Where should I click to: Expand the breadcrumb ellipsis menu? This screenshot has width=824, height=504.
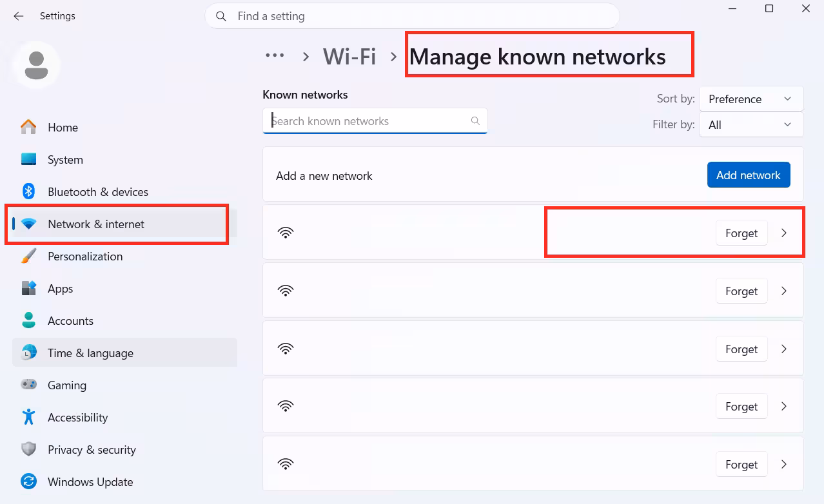point(275,55)
